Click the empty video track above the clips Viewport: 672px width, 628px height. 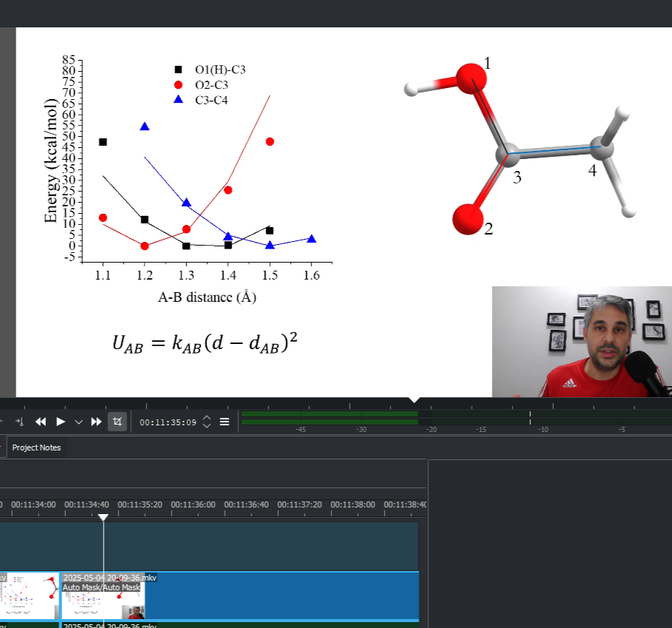pyautogui.click(x=222, y=546)
